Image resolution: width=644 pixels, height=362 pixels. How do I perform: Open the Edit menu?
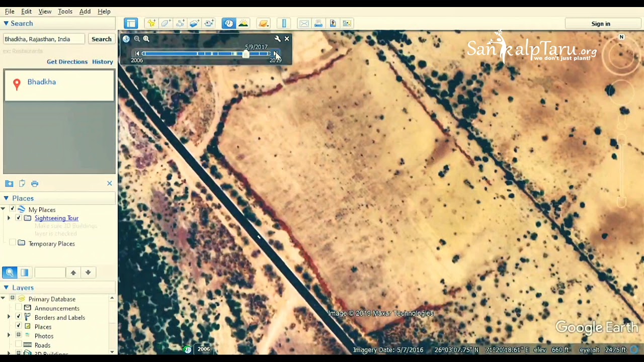[x=27, y=11]
